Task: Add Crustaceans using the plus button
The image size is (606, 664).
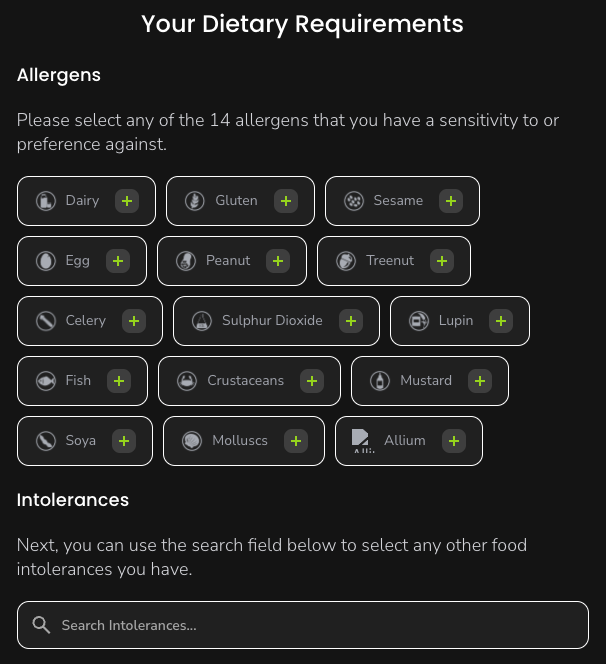Action: point(312,381)
